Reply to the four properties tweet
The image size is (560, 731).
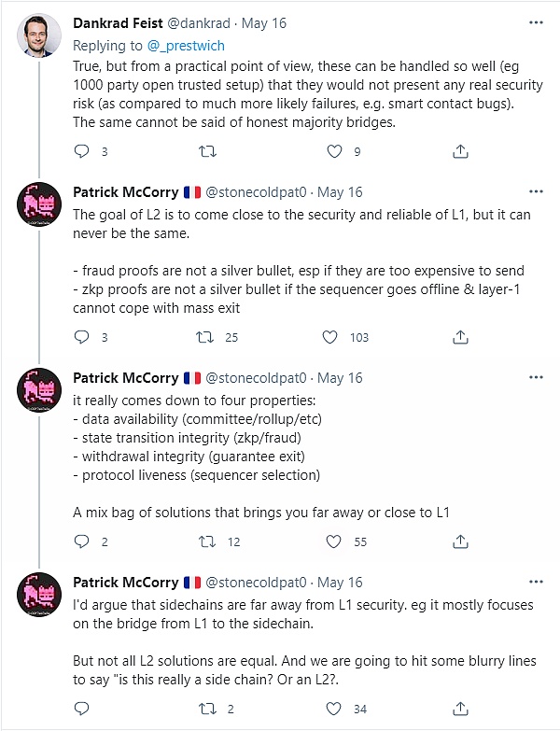[82, 541]
